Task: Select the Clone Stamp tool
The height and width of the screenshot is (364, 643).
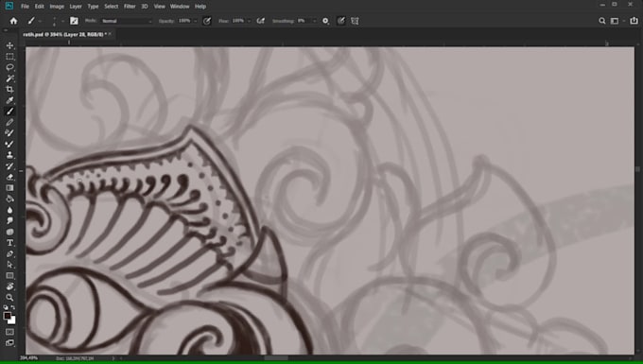Action: point(9,155)
